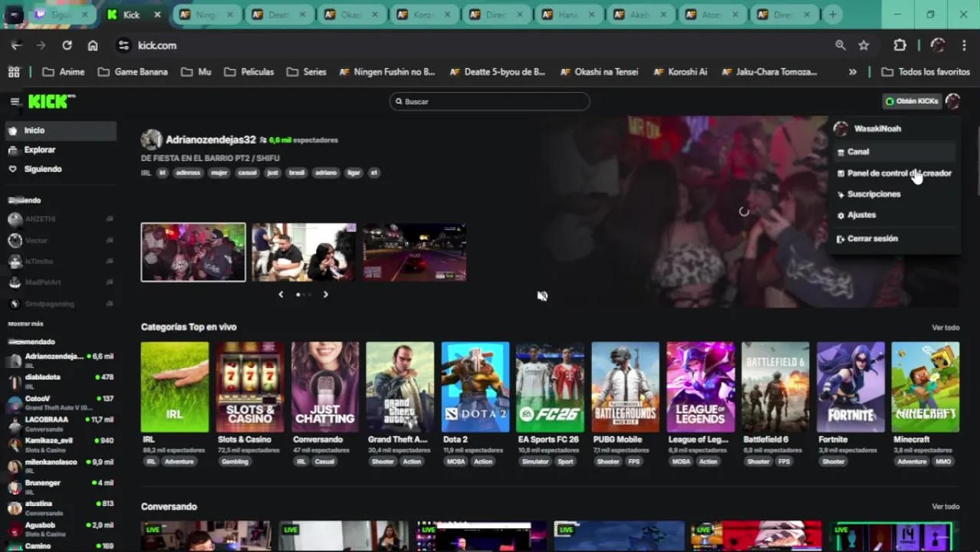Open the Grand Theft Auto category card
Viewport: 980px width, 552px height.
point(400,387)
